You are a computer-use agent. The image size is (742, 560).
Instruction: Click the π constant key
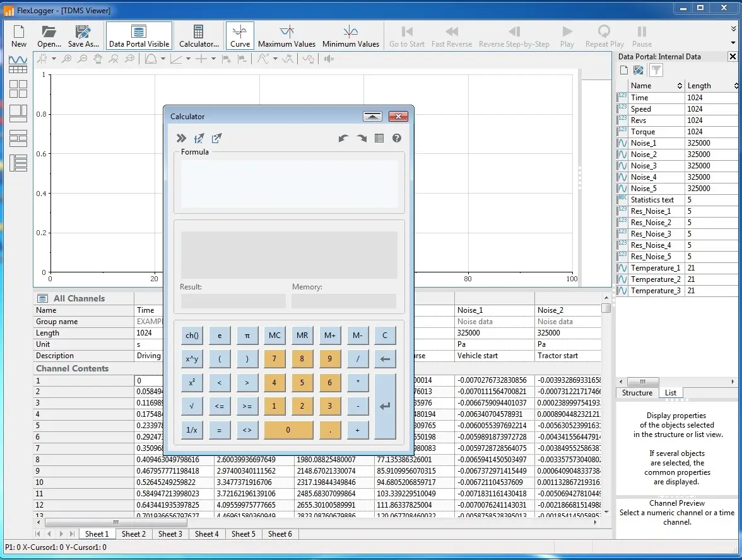247,335
